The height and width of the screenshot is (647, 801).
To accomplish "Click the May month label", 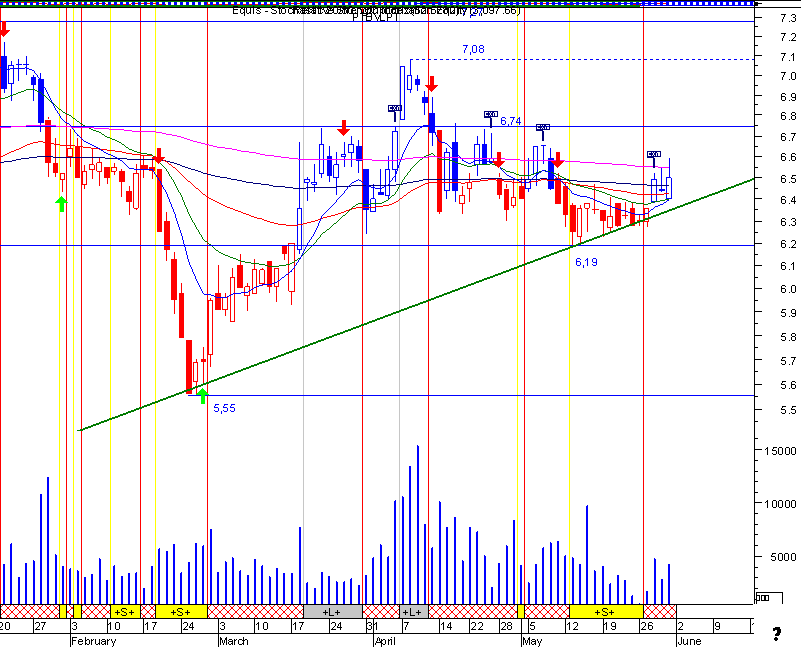I will (x=532, y=641).
